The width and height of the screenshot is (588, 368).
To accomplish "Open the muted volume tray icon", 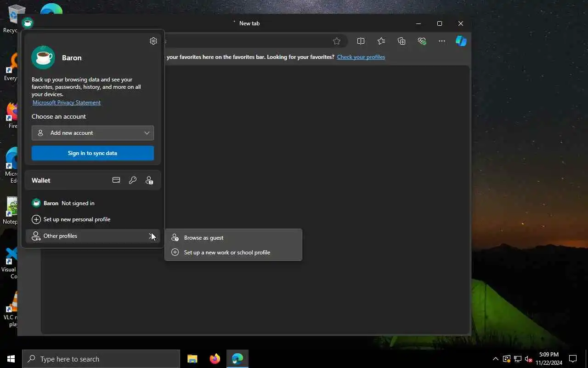I will point(529,359).
